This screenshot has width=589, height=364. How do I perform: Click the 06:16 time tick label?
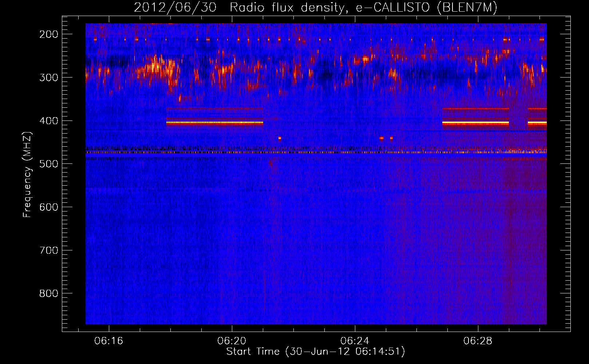pos(109,341)
